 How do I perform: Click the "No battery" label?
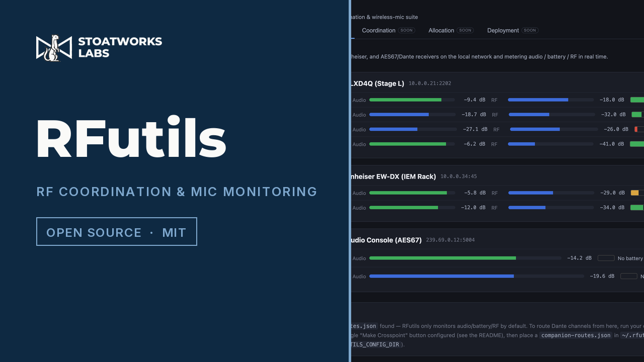630,258
